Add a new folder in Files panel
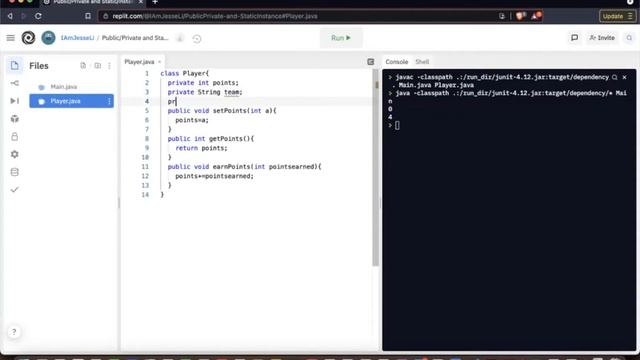This screenshot has height=360, width=640. pos(98,66)
